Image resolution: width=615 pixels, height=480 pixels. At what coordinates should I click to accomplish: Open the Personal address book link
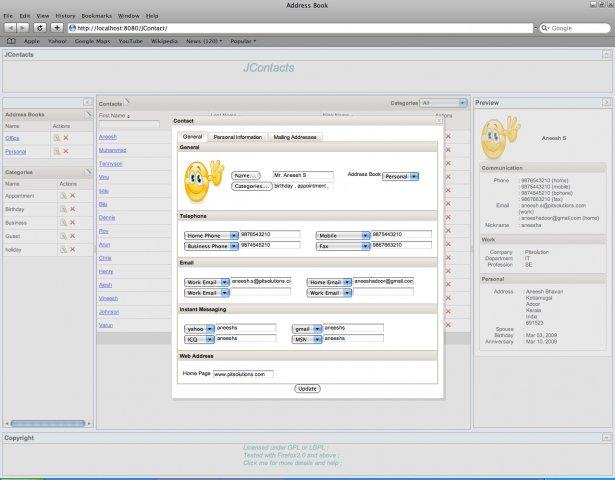coord(16,152)
